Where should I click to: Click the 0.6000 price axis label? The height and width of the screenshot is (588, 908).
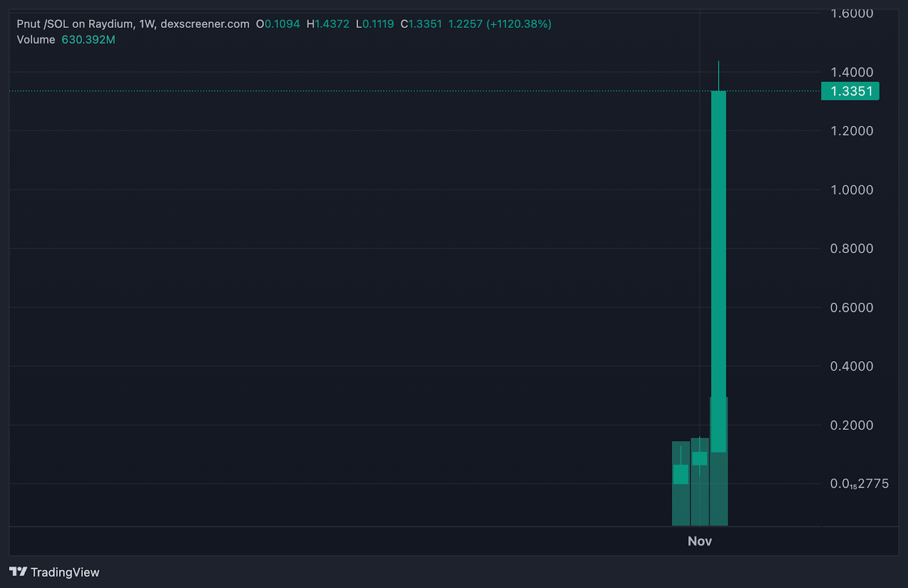(x=852, y=307)
